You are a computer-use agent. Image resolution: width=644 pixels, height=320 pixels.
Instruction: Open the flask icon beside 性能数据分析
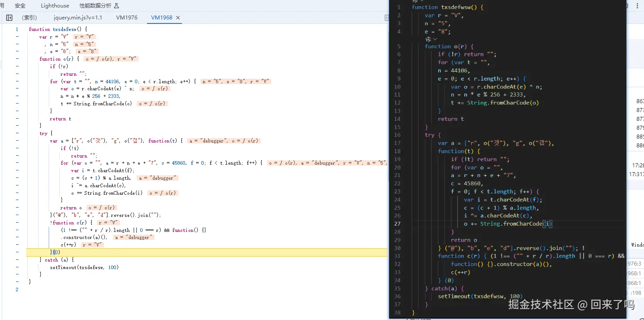116,6
